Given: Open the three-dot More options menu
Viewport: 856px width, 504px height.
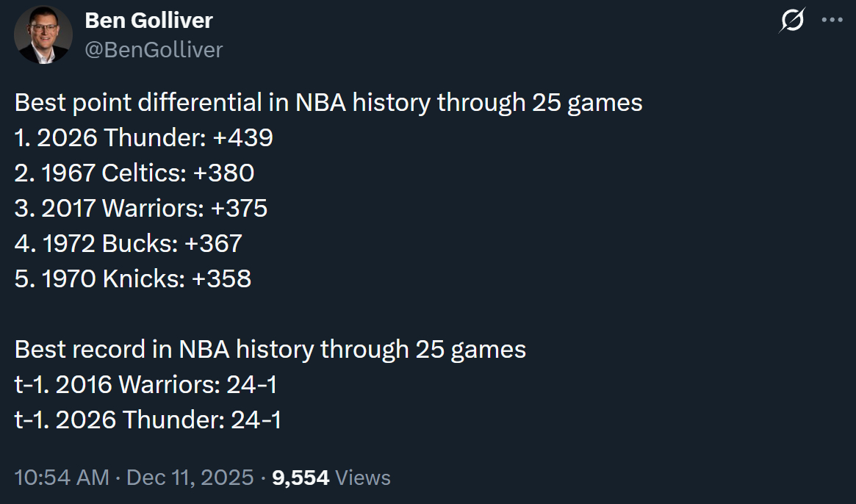Looking at the screenshot, I should [x=831, y=21].
